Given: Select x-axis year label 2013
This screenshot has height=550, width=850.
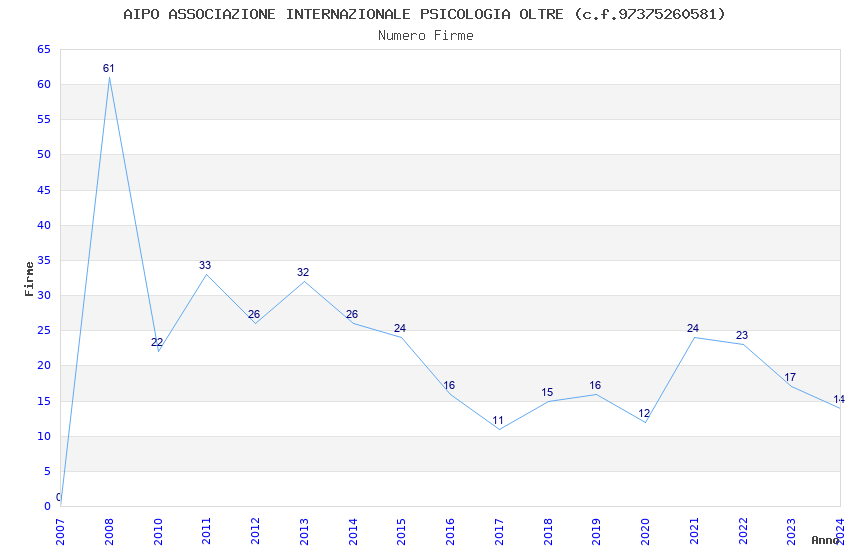Looking at the screenshot, I should (304, 532).
